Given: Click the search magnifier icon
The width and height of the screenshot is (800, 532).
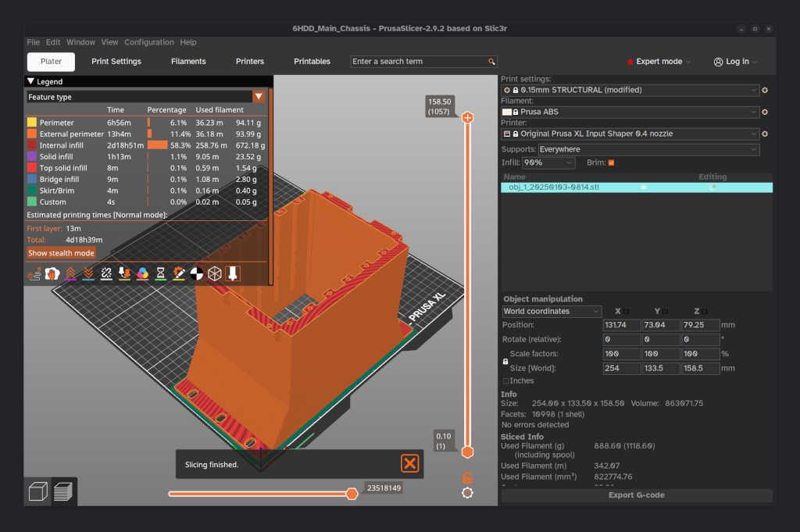Looking at the screenshot, I should (491, 62).
